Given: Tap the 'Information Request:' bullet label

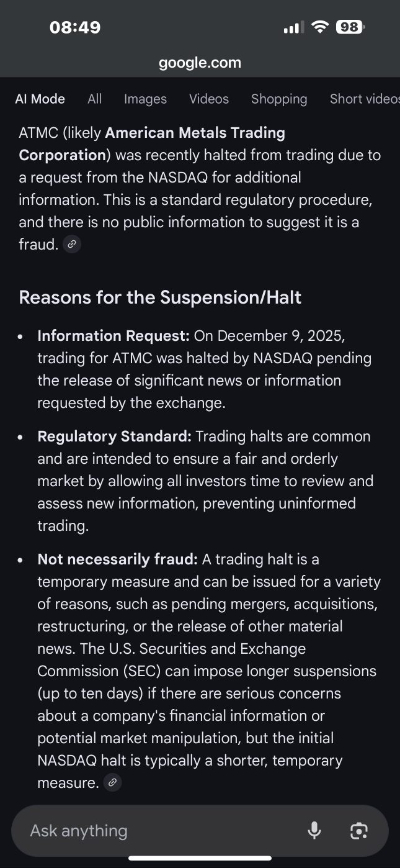Looking at the screenshot, I should point(113,336).
